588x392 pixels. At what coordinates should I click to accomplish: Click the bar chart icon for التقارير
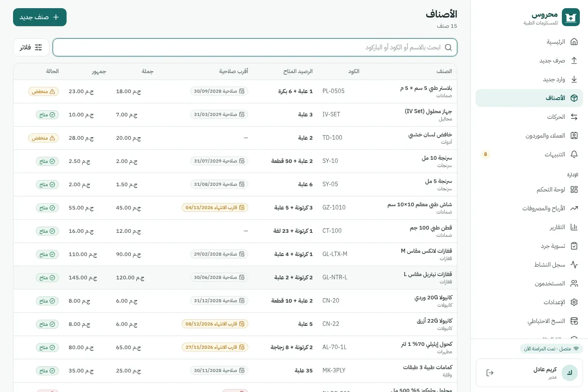tap(574, 227)
